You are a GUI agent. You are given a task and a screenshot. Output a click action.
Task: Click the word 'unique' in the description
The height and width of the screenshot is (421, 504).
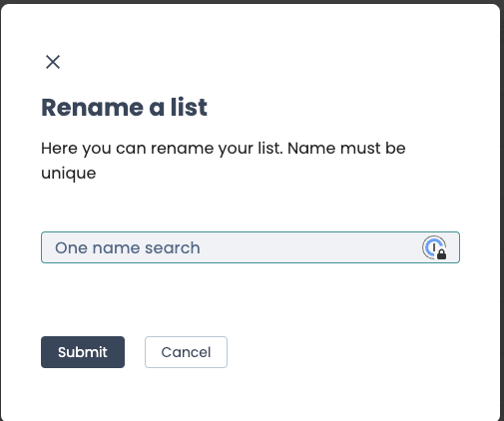pyautogui.click(x=69, y=174)
